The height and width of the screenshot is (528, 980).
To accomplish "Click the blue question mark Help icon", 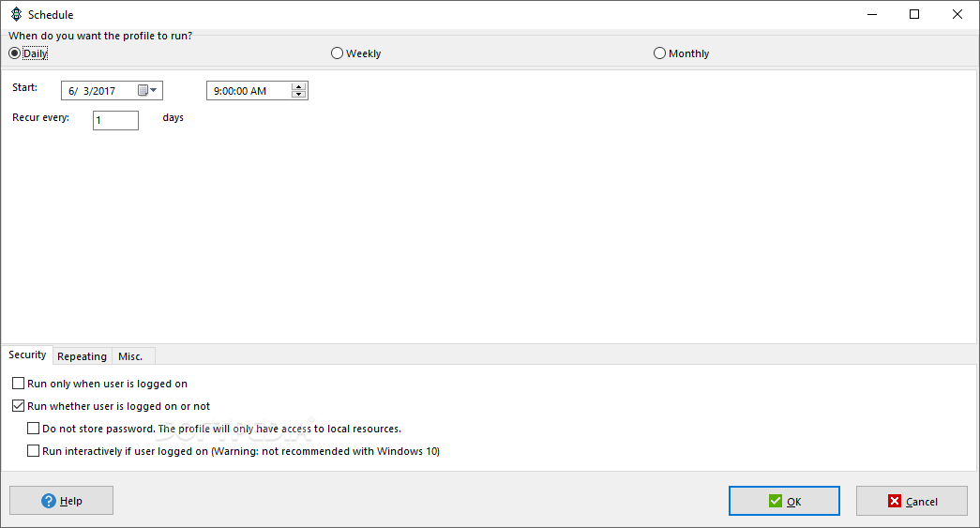I will click(49, 501).
